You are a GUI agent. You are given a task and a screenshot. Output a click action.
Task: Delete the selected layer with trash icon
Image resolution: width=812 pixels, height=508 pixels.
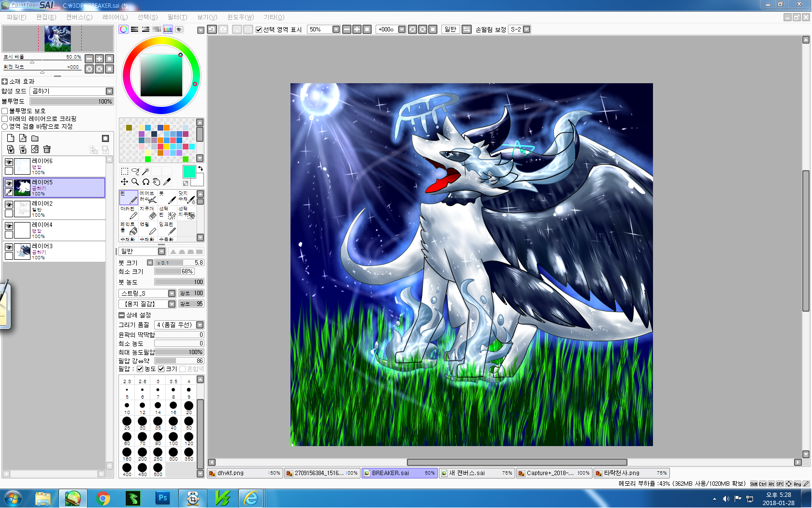point(47,149)
